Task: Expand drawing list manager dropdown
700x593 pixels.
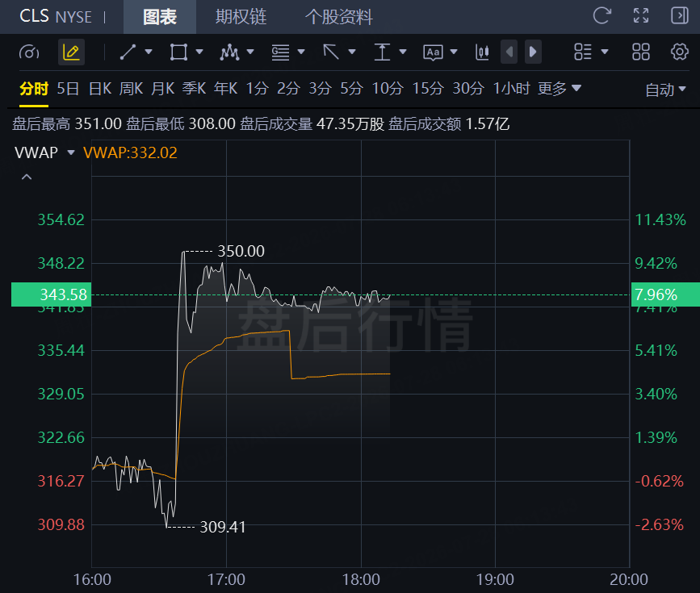Action: (x=605, y=52)
